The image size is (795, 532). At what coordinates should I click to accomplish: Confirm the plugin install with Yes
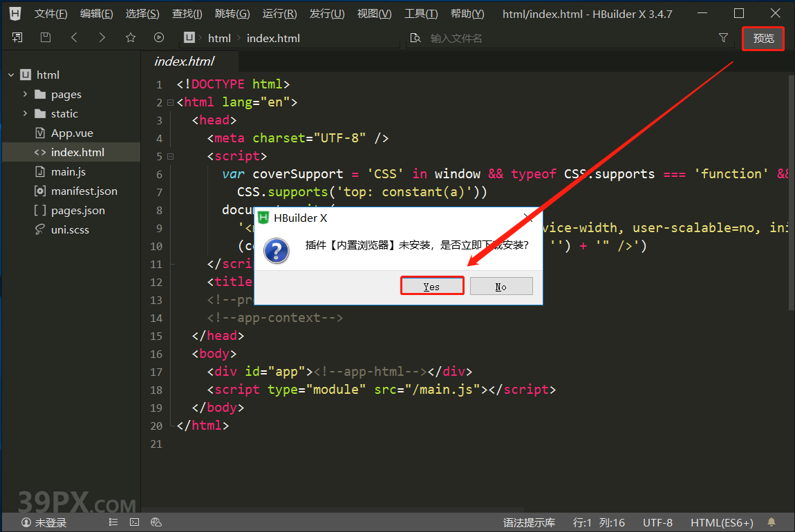point(432,286)
